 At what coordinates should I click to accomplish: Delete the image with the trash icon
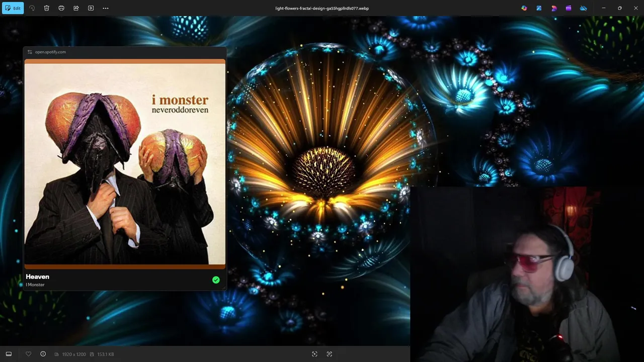(46, 8)
